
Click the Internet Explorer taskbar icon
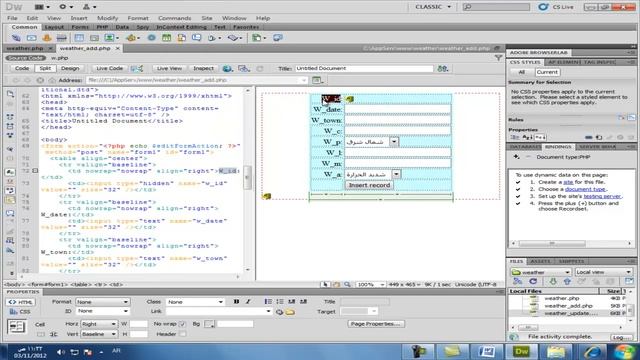click(591, 352)
